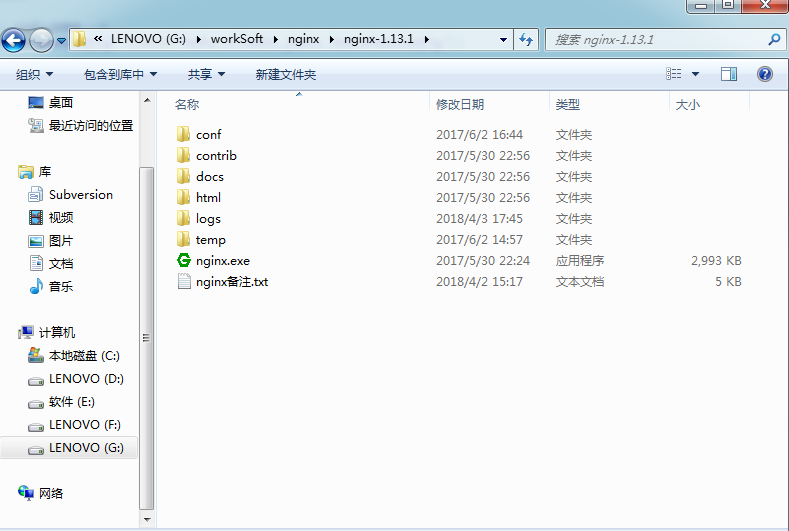The width and height of the screenshot is (789, 531).
Task: Open the 包含到库中 menu
Action: (120, 74)
